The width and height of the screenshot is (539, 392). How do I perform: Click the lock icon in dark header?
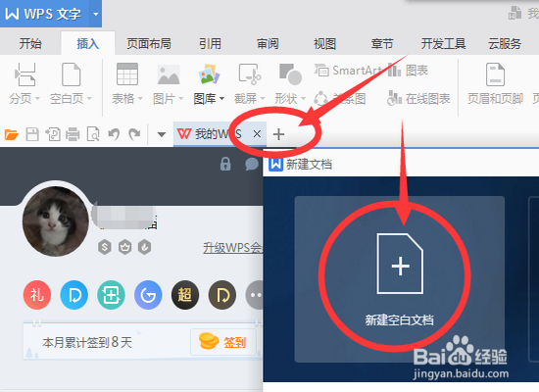tap(225, 164)
